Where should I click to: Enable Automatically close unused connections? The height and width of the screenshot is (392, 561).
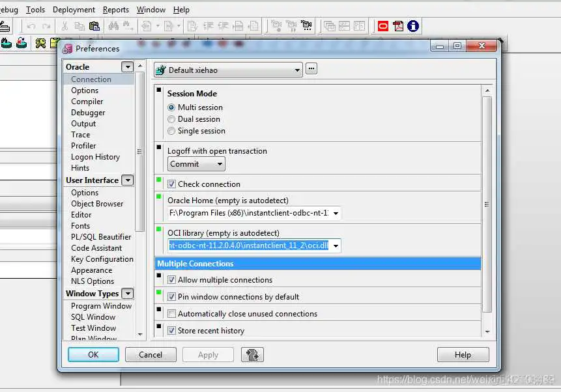tap(172, 314)
